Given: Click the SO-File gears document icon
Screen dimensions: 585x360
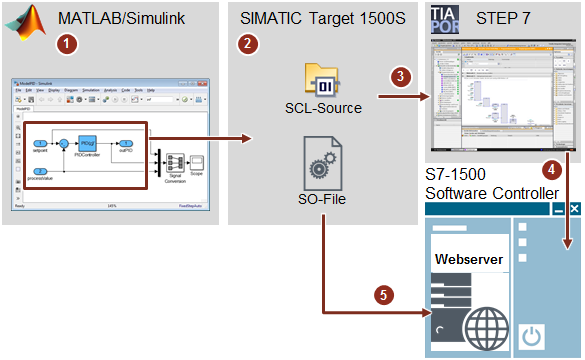Looking at the screenshot, I should [x=323, y=163].
